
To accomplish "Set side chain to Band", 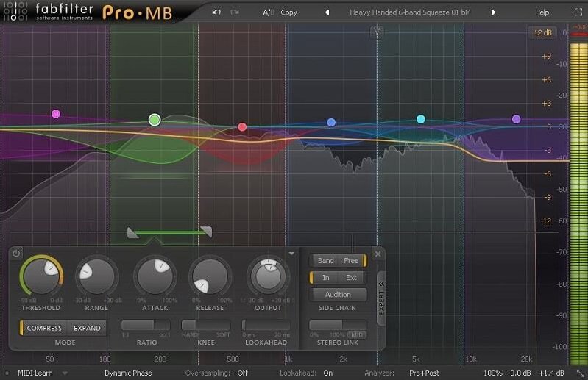I will tap(325, 261).
